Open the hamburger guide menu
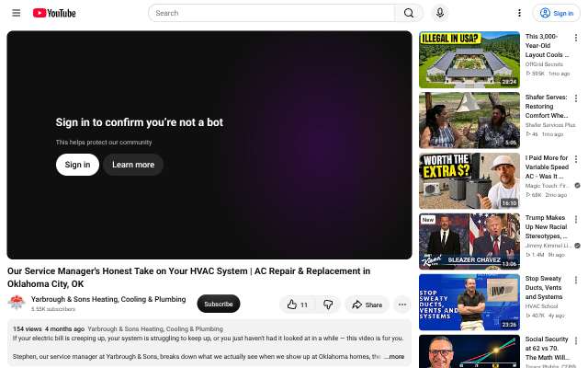 click(17, 13)
